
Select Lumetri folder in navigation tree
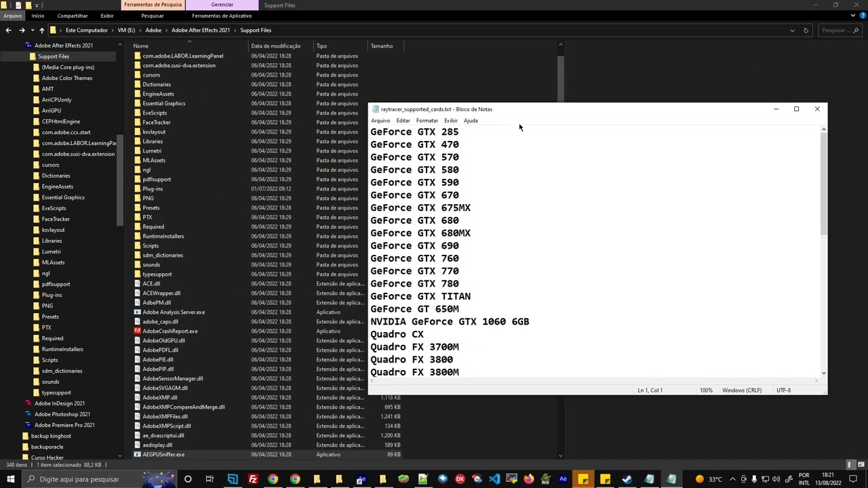pyautogui.click(x=51, y=251)
